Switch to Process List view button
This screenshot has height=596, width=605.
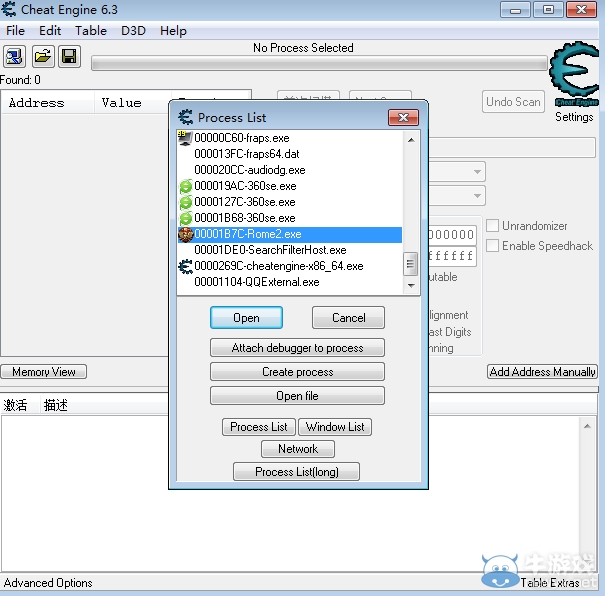[x=259, y=427]
